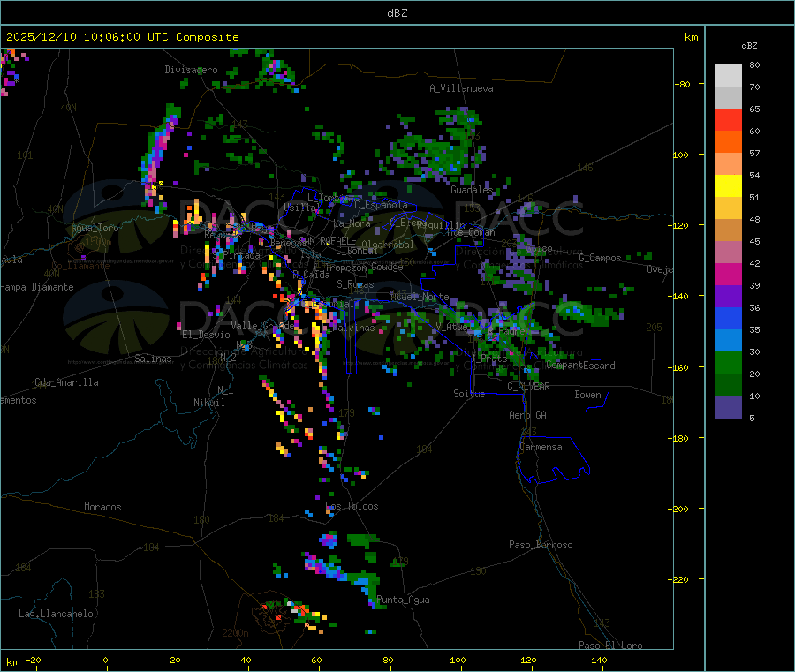Select the yellow swatch in the dBZ legend
This screenshot has height=672, width=795.
[x=728, y=185]
